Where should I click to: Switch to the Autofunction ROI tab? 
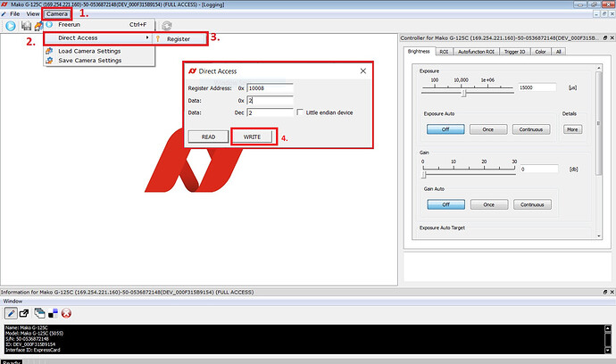(476, 52)
